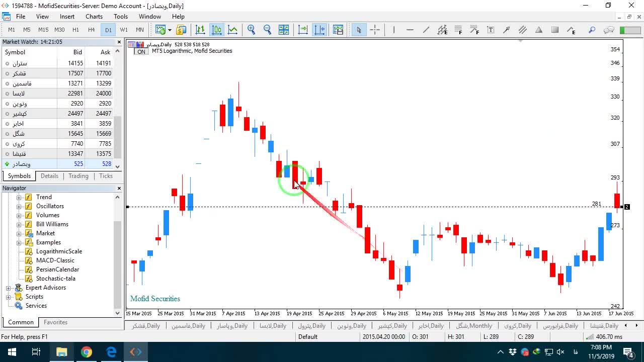
Task: Expand the Expert Advisors node
Action: (x=8, y=288)
